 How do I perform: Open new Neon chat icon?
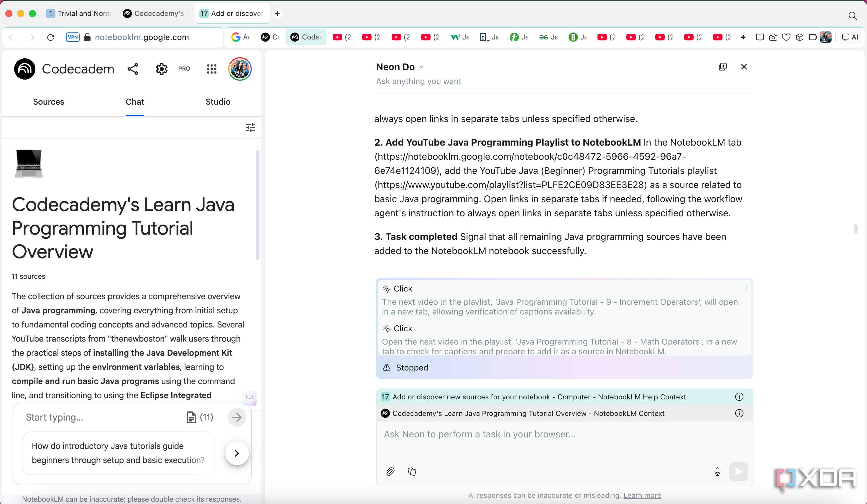tap(722, 67)
